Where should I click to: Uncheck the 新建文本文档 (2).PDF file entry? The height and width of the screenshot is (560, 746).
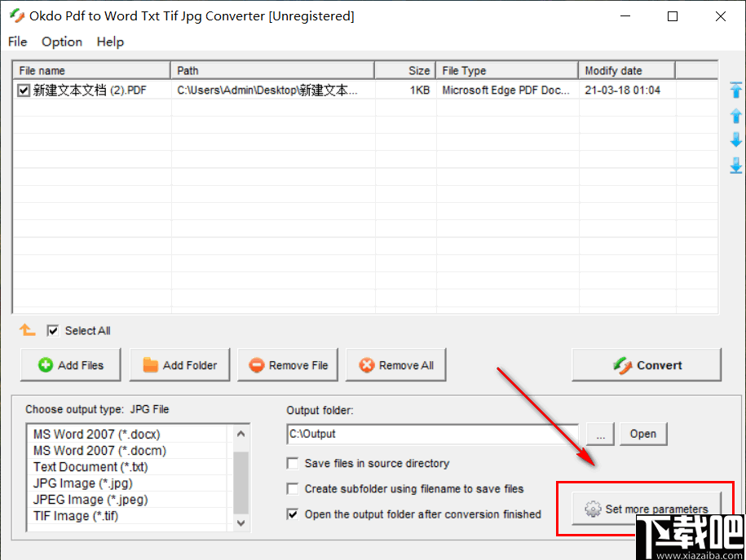click(x=24, y=90)
